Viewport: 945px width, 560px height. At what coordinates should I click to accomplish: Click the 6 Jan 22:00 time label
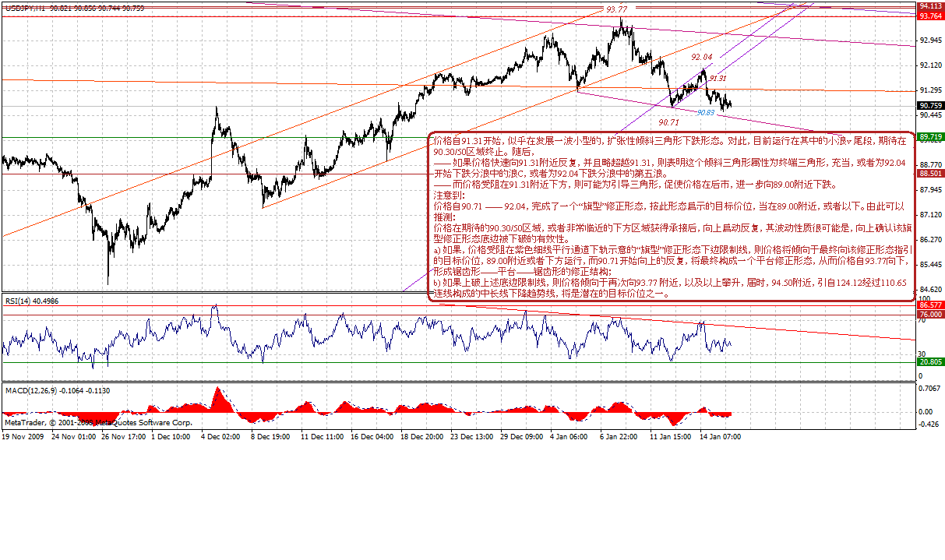pos(619,438)
